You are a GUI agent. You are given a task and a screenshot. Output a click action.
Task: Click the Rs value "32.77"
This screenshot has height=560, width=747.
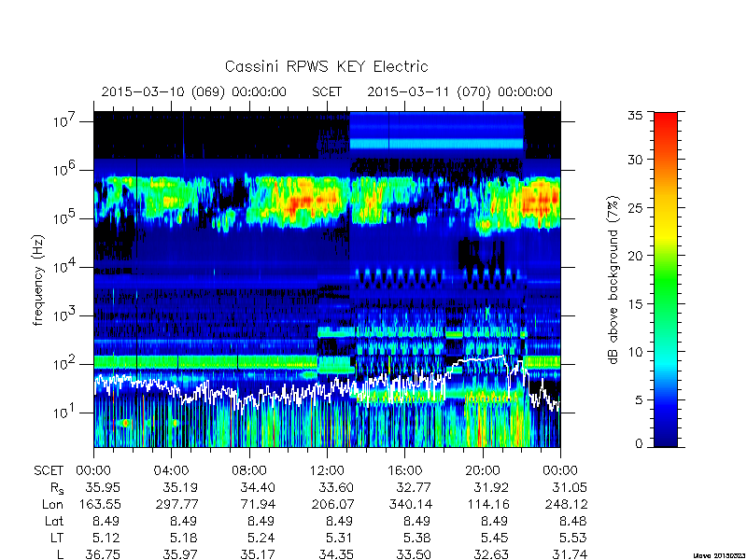[414, 487]
